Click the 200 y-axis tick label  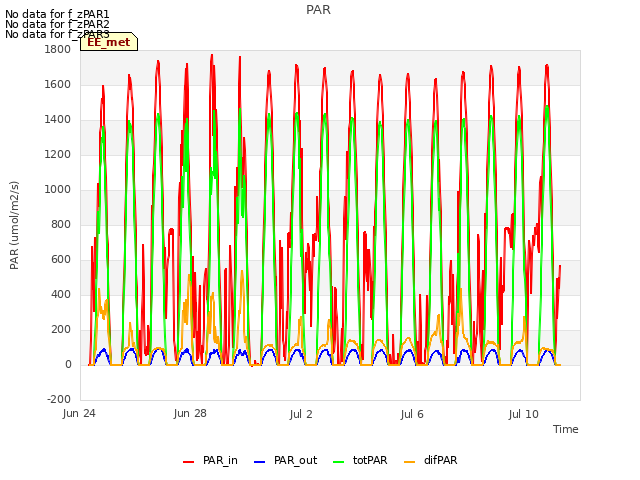61,329
